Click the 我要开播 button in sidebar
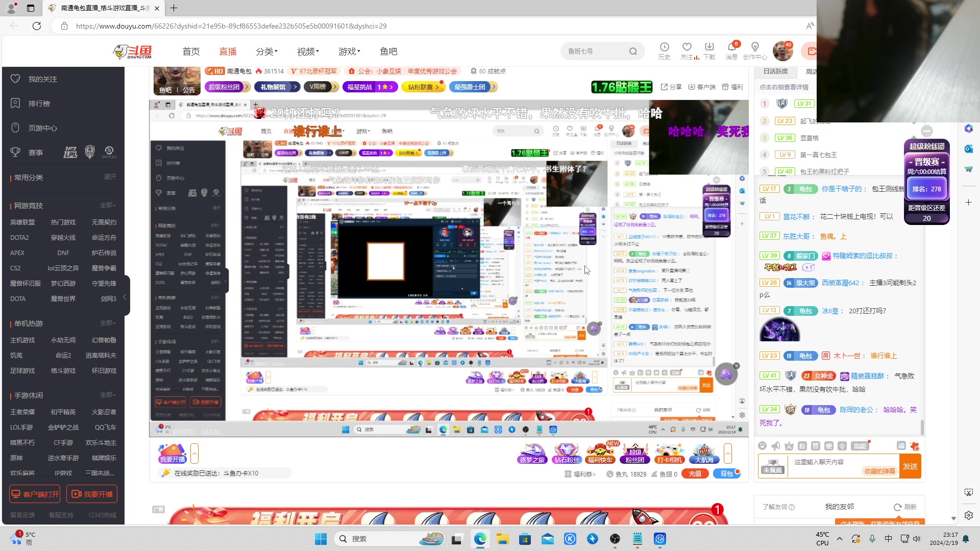The height and width of the screenshot is (551, 980). click(92, 494)
